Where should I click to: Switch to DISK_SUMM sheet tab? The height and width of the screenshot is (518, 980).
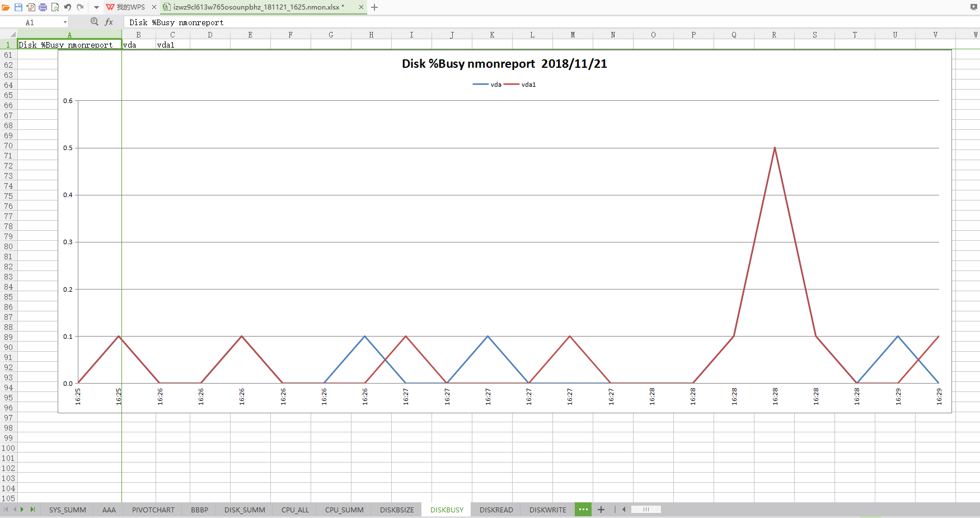[245, 510]
